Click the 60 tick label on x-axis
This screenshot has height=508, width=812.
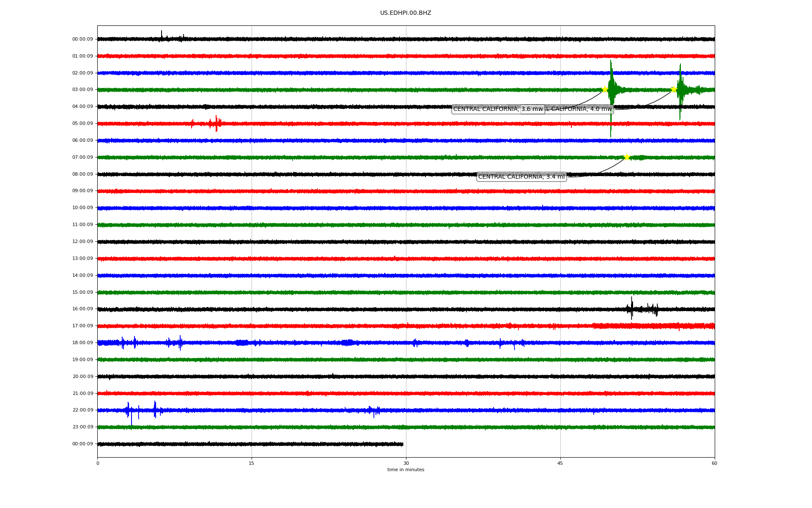coord(714,463)
